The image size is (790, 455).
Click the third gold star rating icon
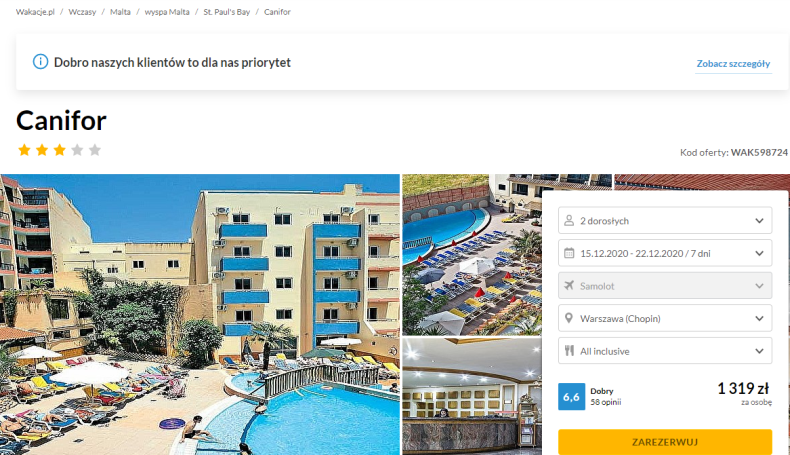59,150
